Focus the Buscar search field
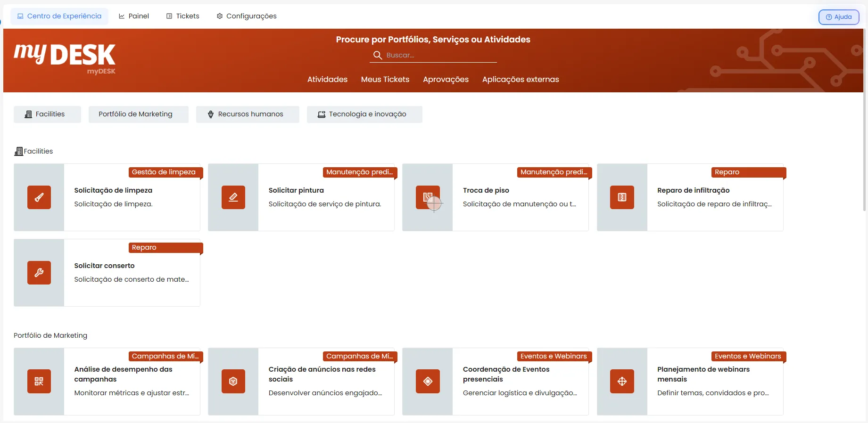 coord(433,55)
